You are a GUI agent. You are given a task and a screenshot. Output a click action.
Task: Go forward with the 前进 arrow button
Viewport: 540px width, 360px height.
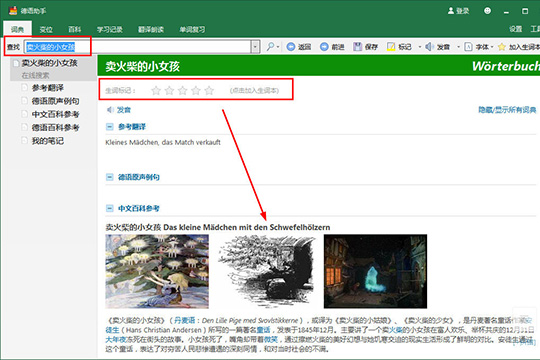[324, 47]
